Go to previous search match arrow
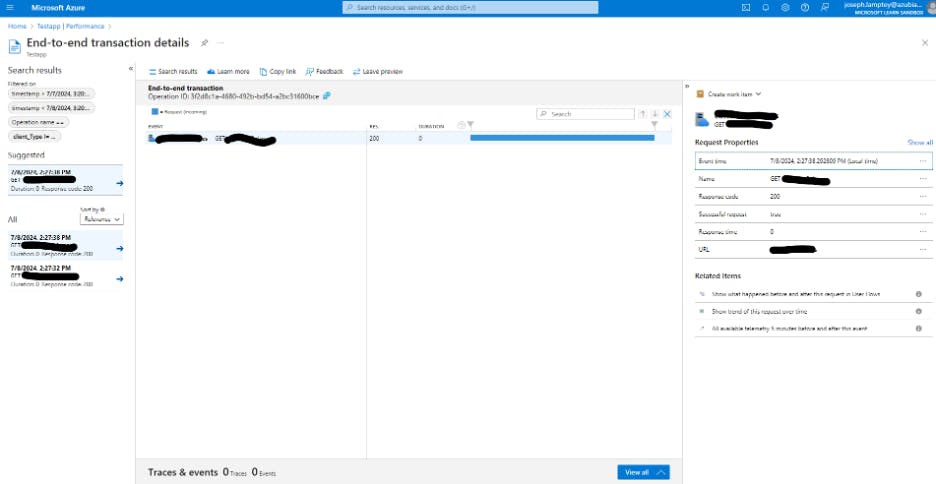Image resolution: width=936 pixels, height=484 pixels. [x=642, y=114]
